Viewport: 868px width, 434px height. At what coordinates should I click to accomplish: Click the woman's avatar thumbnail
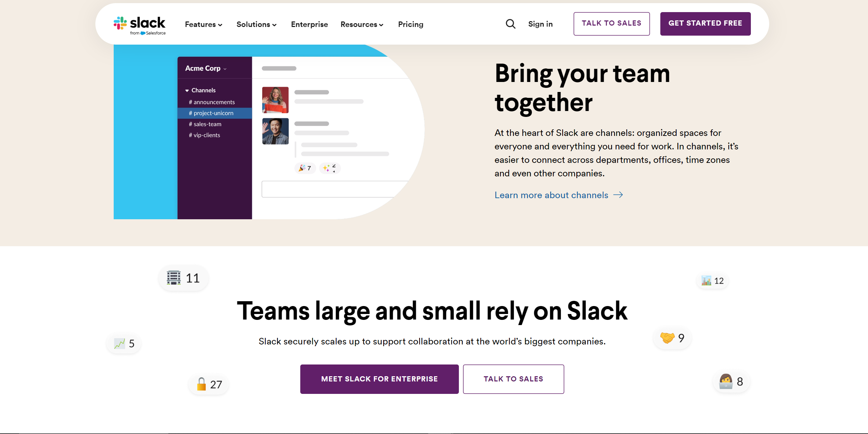(x=275, y=100)
